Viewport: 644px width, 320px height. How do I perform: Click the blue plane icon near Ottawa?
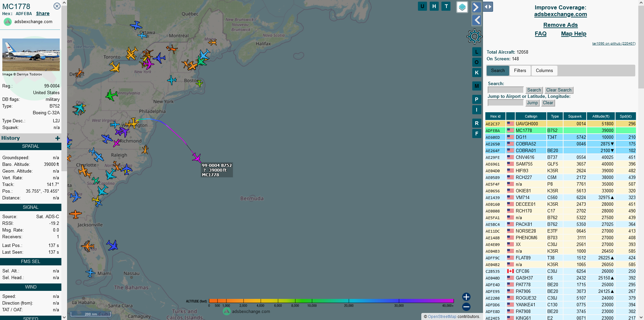point(136,25)
